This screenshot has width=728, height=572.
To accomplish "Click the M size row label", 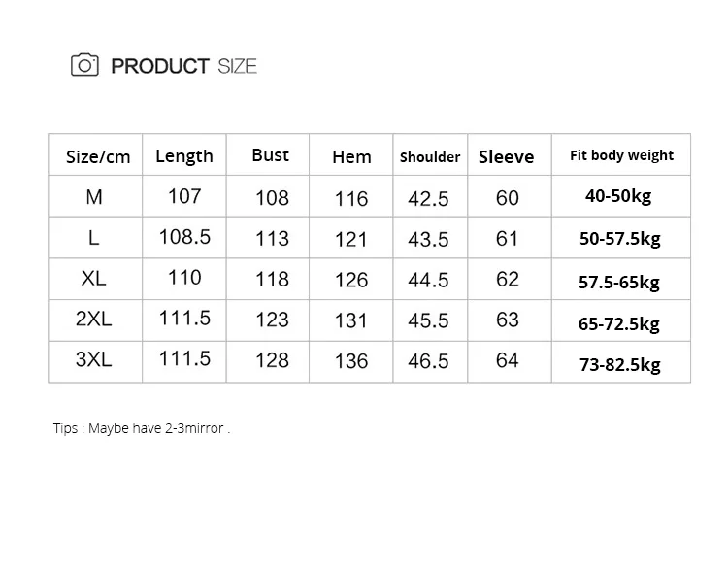I will [x=94, y=197].
